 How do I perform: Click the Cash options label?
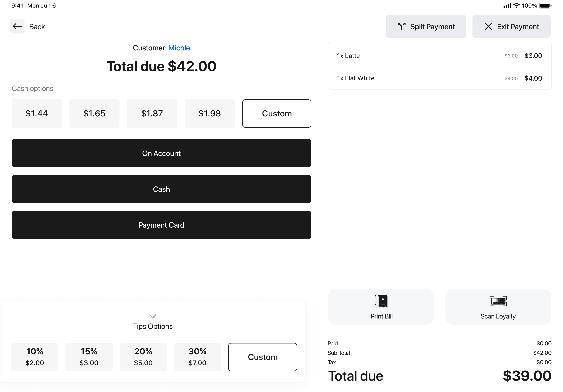point(32,88)
